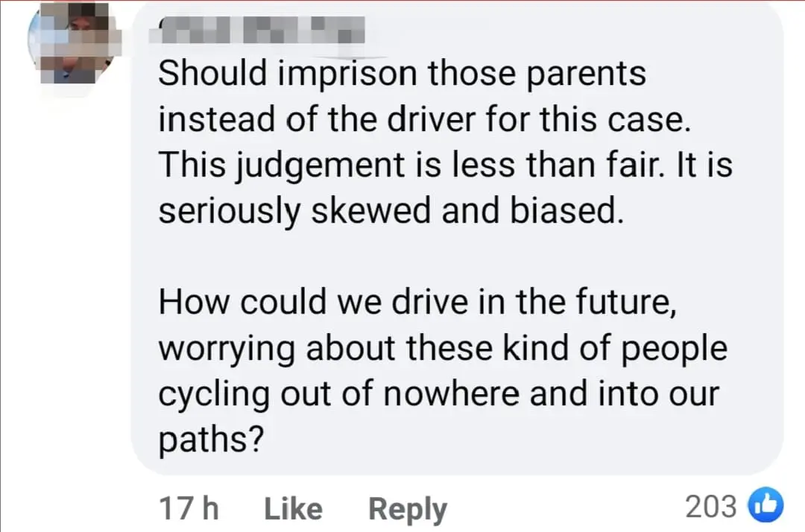The height and width of the screenshot is (532, 805).
Task: Click the blue thumbs-up reaction icon
Action: coord(768,507)
